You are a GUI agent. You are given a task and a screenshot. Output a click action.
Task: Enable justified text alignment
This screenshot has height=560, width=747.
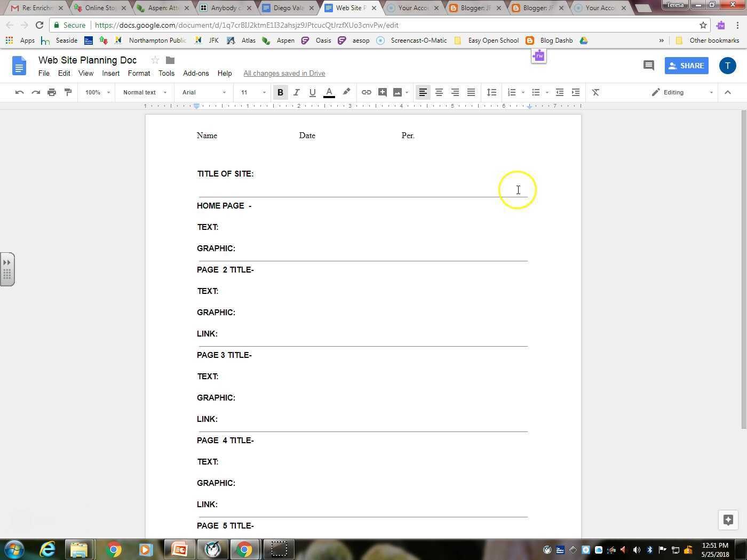471,92
